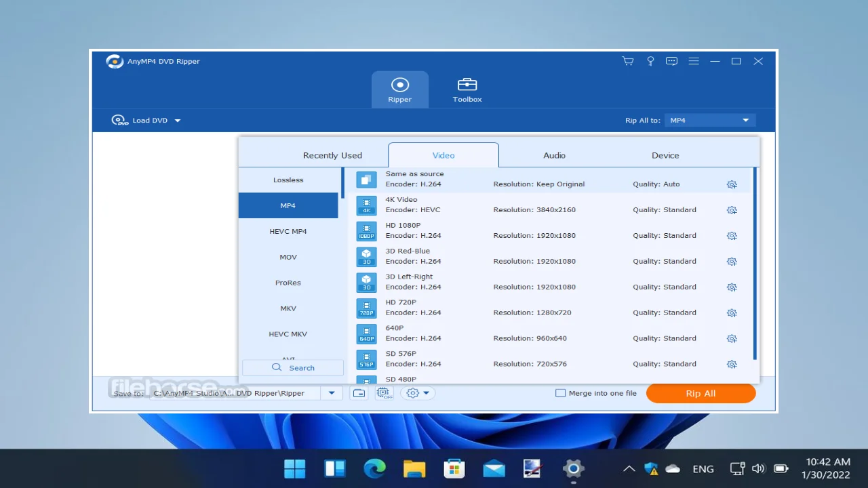Open the taskbar clock and date
The width and height of the screenshot is (868, 488).
(827, 468)
